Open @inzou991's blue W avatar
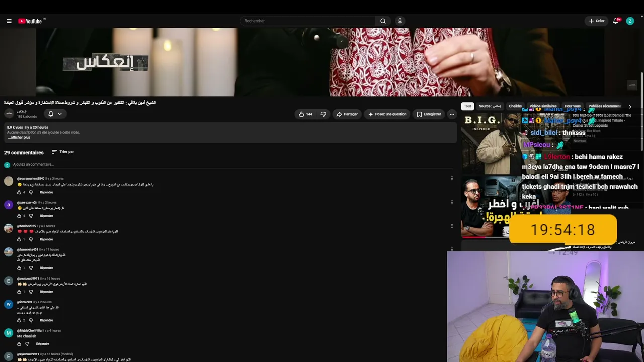 [9, 304]
